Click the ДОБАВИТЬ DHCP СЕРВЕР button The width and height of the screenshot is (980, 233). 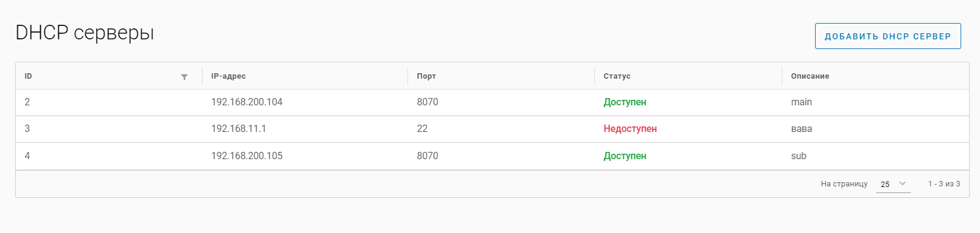click(888, 36)
